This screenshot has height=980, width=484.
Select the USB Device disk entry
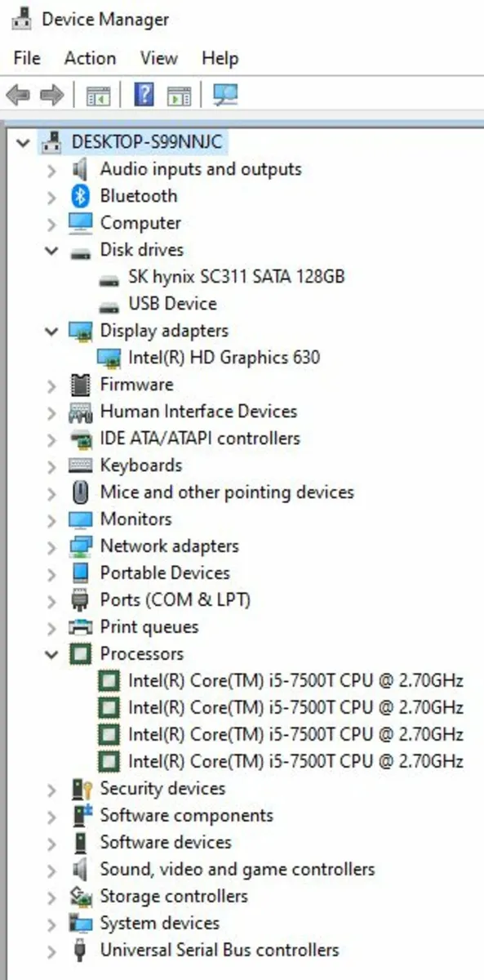[172, 304]
